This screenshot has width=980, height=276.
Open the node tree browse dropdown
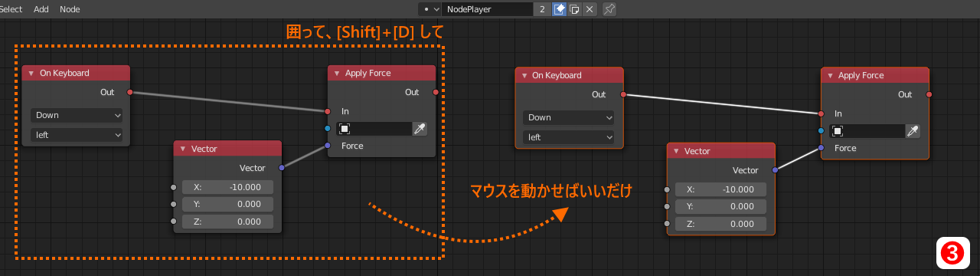(430, 9)
